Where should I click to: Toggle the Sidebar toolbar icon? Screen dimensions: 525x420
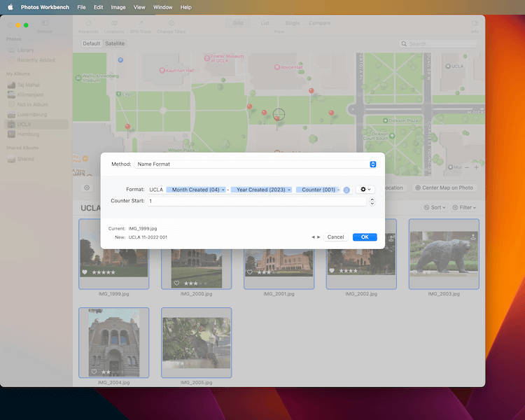pyautogui.click(x=45, y=23)
